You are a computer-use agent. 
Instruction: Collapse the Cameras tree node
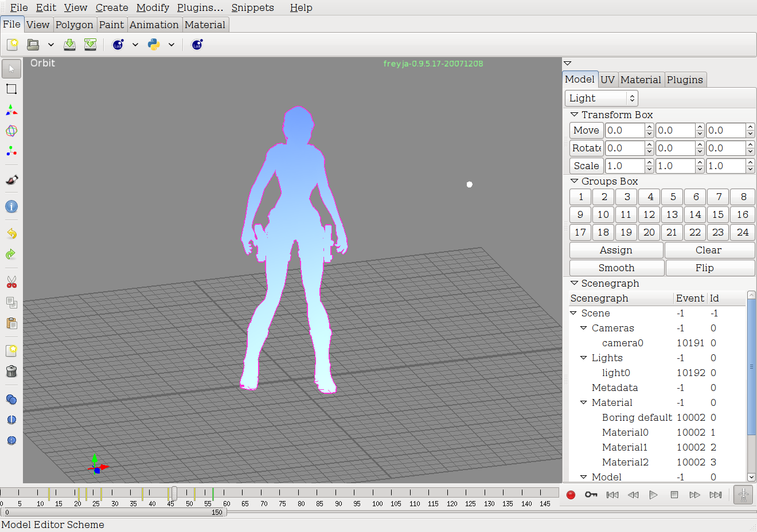[x=584, y=328]
